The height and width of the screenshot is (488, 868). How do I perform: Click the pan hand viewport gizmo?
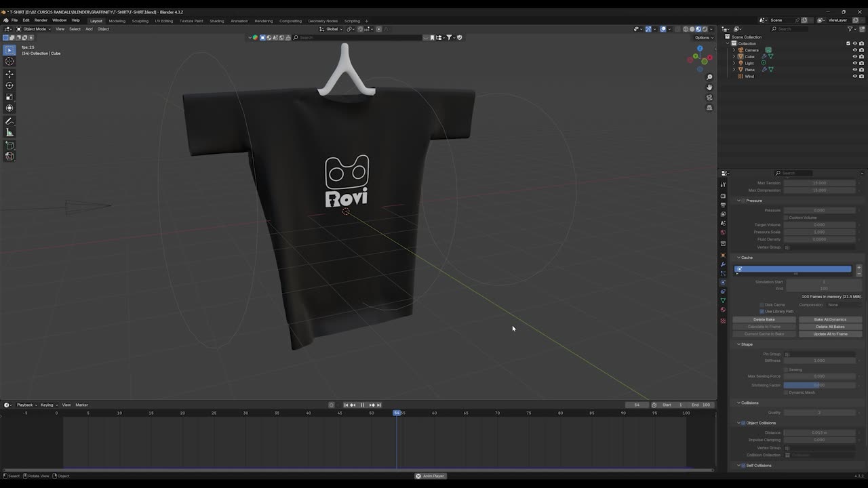click(709, 87)
